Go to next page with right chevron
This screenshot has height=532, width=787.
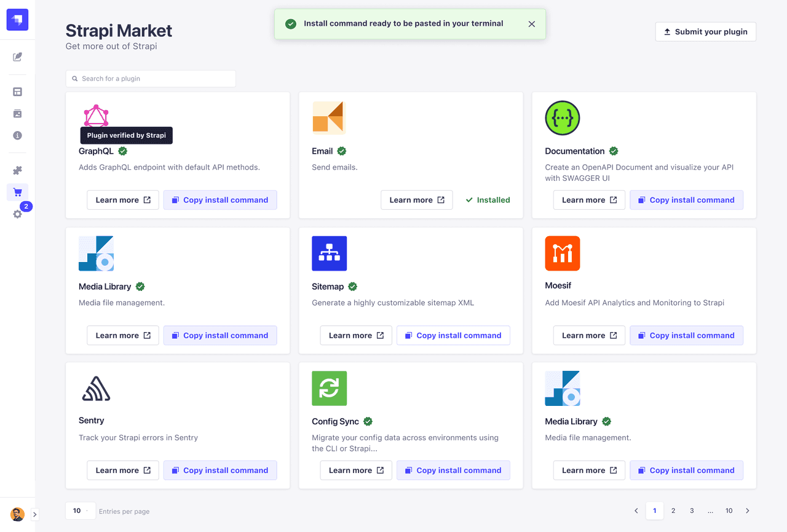pos(748,510)
